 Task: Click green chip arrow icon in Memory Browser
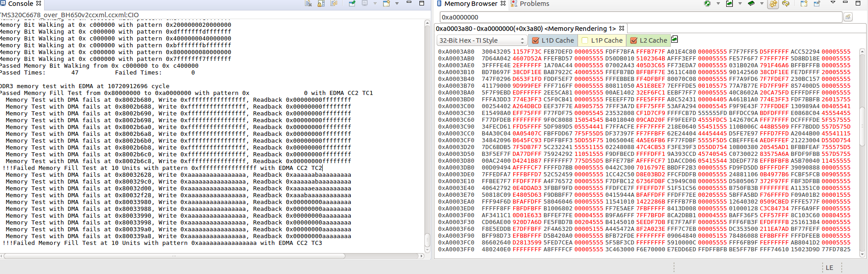[707, 3]
